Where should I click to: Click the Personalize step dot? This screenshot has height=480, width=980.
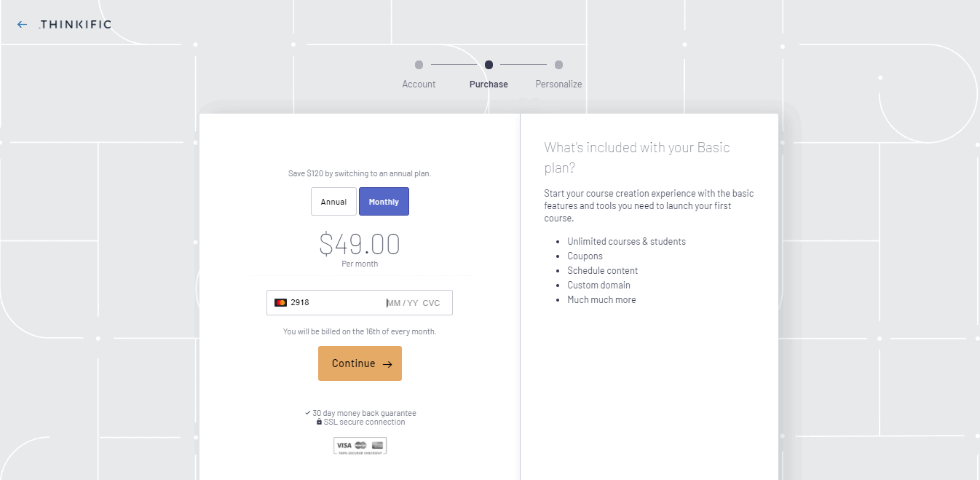(558, 65)
